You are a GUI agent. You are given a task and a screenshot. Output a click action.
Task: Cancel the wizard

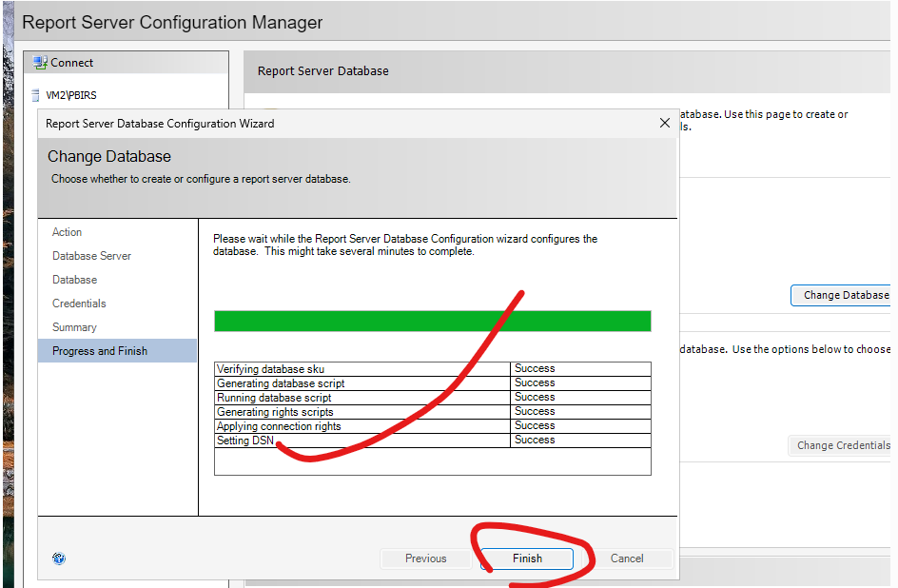[627, 559]
